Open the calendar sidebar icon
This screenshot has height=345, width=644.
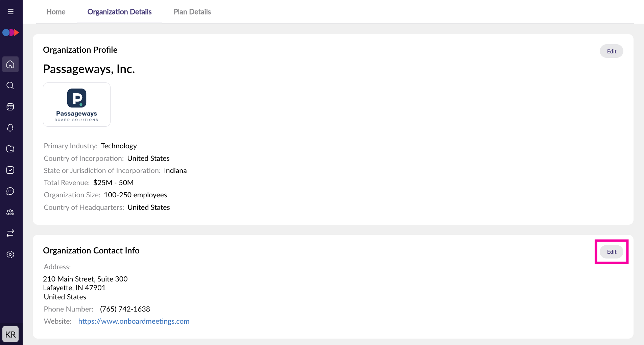(10, 107)
